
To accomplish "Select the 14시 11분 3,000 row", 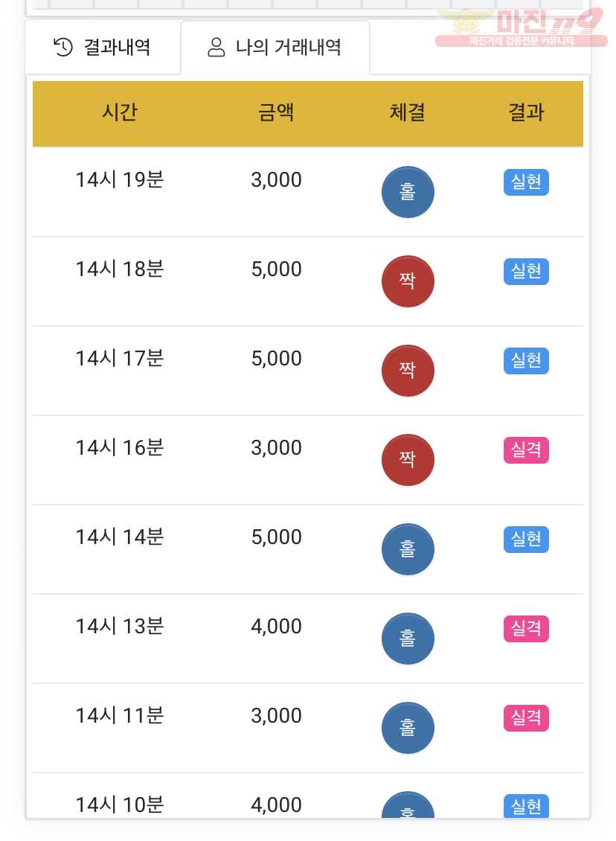I will pos(308,728).
